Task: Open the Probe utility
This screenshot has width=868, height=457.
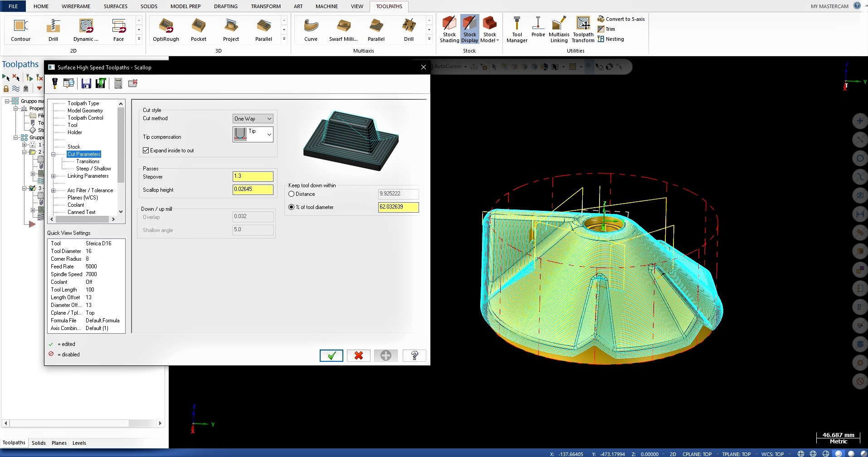Action: click(x=538, y=27)
